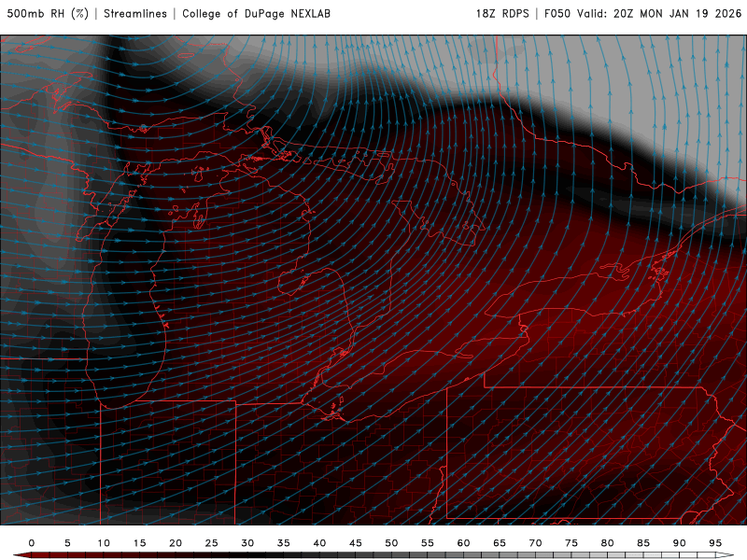Click the "25" tick label on the legend
This screenshot has width=747, height=560.
pyautogui.click(x=212, y=543)
